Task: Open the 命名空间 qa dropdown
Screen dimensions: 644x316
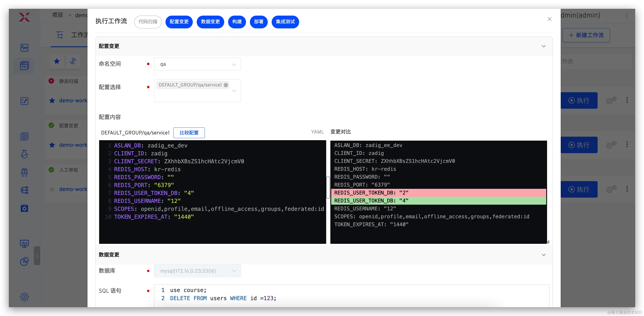Action: click(x=197, y=64)
